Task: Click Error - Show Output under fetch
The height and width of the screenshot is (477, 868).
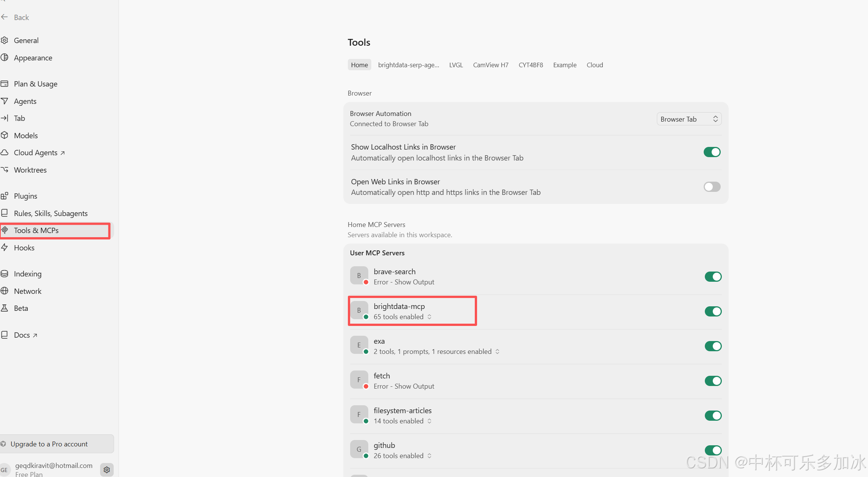Action: pyautogui.click(x=404, y=386)
